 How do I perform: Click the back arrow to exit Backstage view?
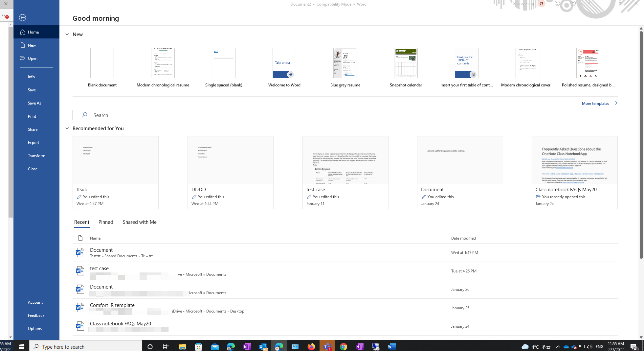(x=22, y=17)
